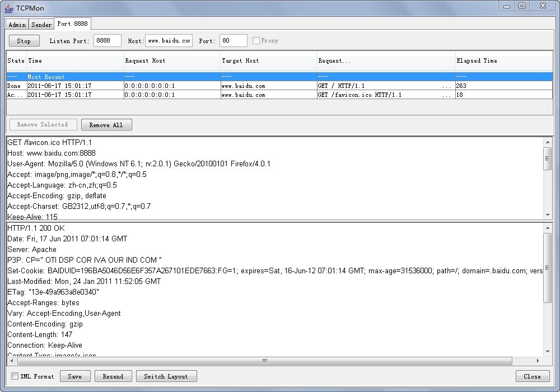Click the Time column header
Image resolution: width=560 pixels, height=392 pixels.
[74, 60]
